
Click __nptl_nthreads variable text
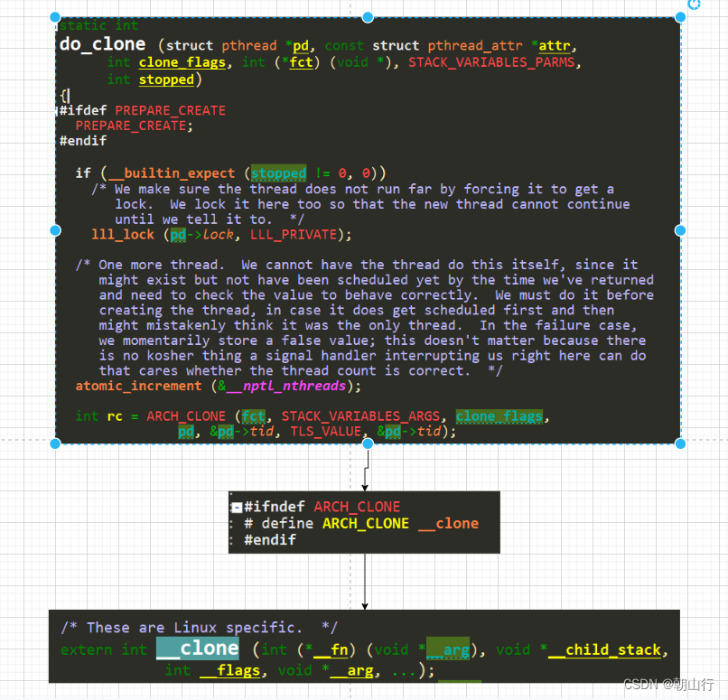point(286,386)
